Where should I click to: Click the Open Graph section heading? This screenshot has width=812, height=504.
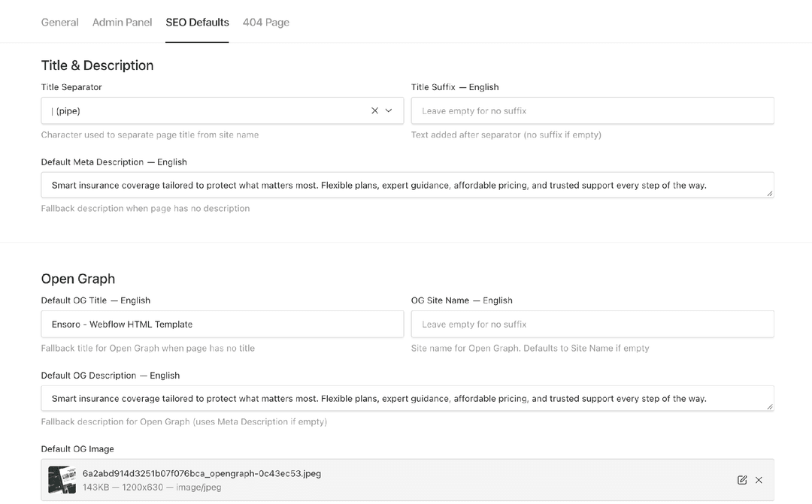[78, 279]
